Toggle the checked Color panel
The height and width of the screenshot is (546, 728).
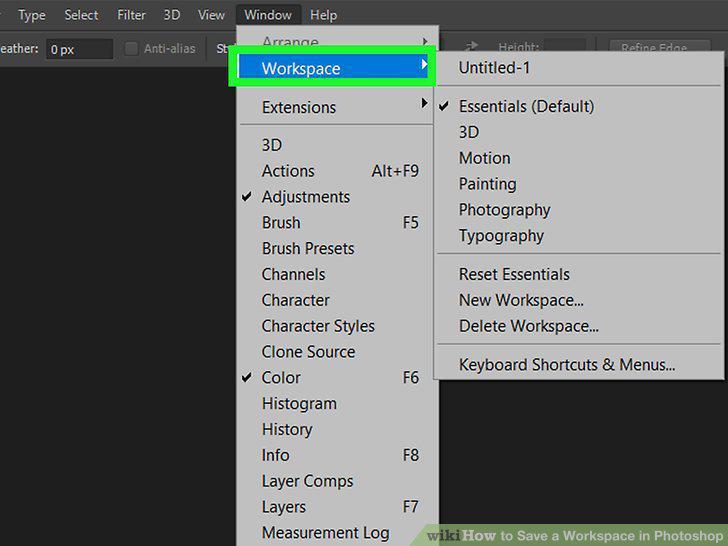(337, 377)
